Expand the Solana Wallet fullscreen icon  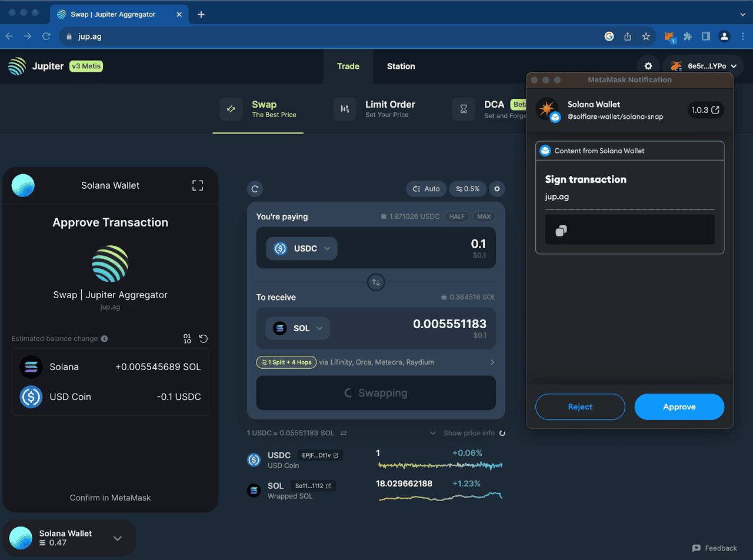(198, 186)
